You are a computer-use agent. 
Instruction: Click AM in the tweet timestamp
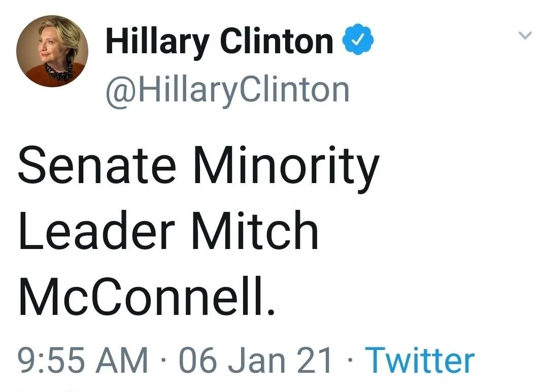point(126,360)
